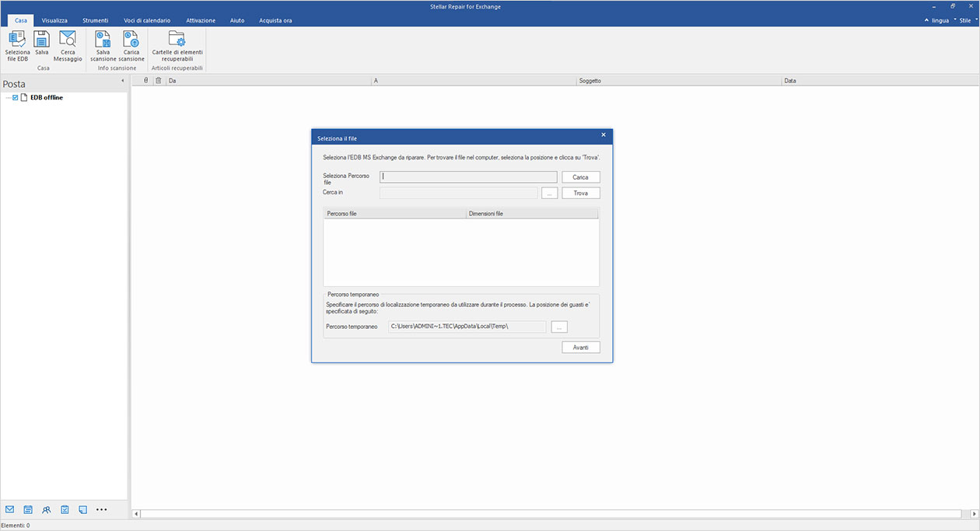
Task: Open Cerca Messaggio search tool
Action: pos(68,45)
